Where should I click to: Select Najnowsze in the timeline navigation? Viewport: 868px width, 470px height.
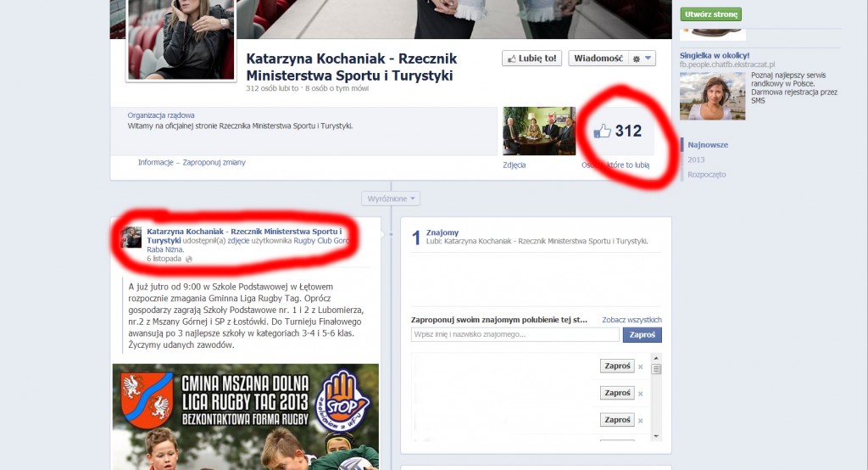click(708, 145)
